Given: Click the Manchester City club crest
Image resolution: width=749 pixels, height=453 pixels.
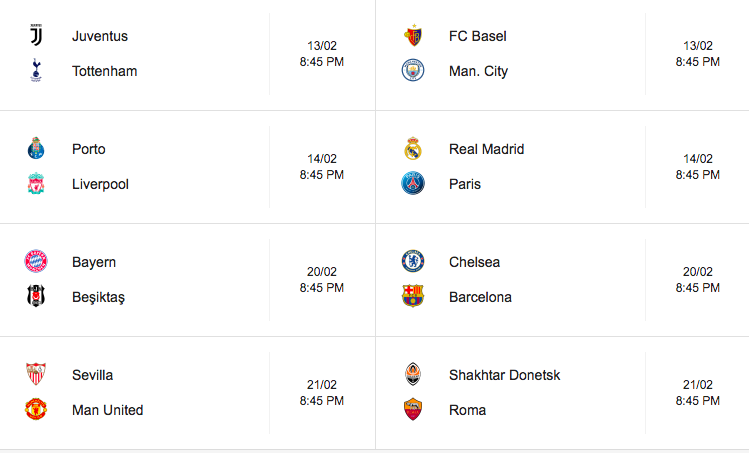Looking at the screenshot, I should pos(413,70).
